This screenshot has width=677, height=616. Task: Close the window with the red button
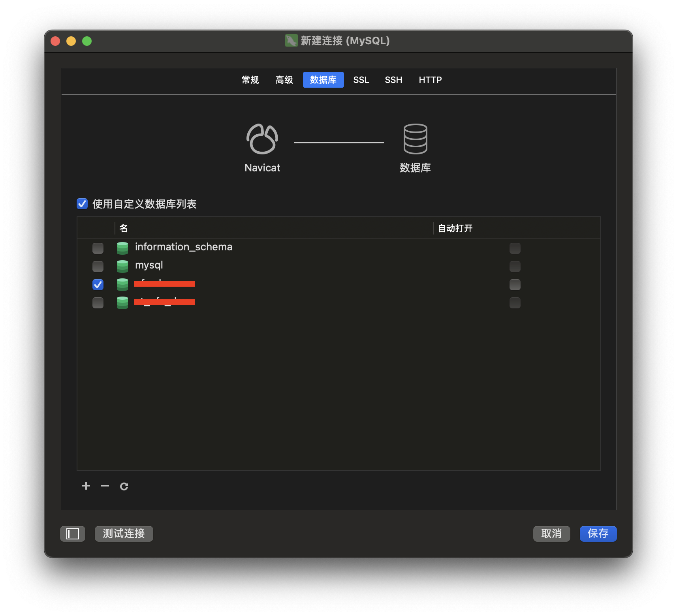55,41
